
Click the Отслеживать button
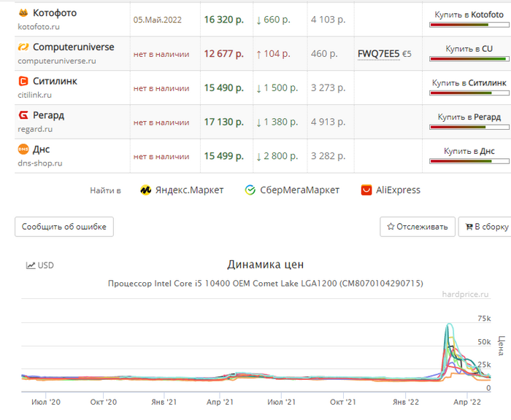(x=418, y=227)
